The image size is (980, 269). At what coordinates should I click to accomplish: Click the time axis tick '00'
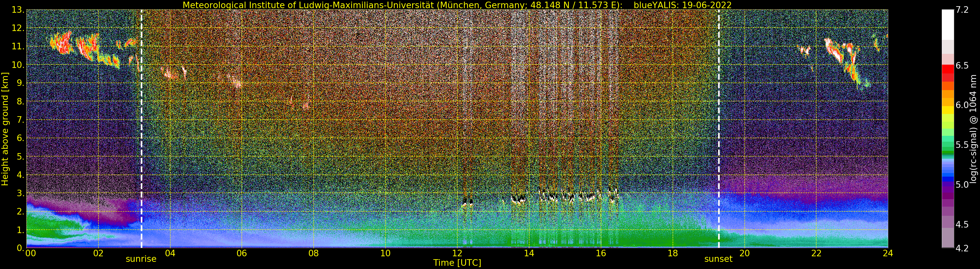click(x=30, y=253)
